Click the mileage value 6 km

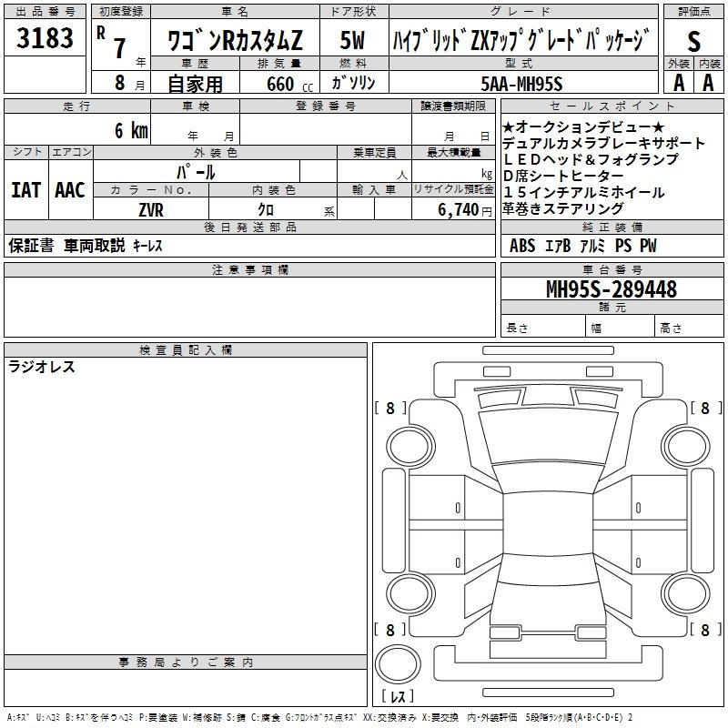131,130
